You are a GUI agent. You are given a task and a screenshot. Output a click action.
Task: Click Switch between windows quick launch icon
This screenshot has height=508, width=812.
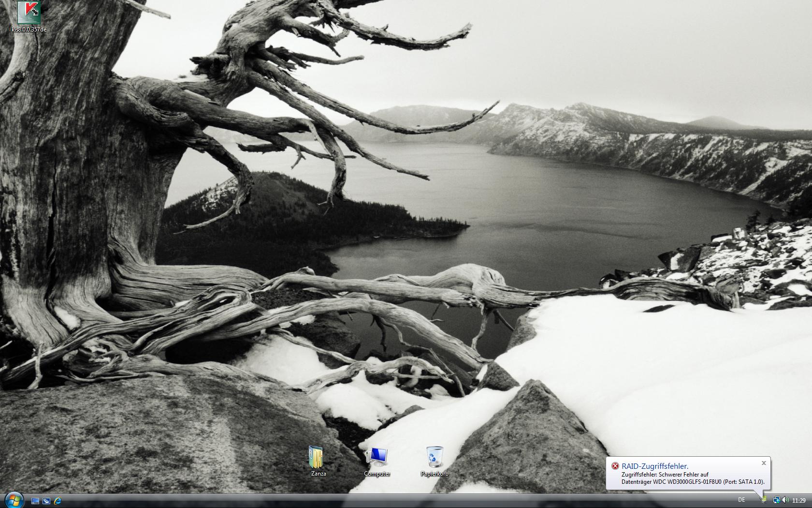(x=46, y=501)
